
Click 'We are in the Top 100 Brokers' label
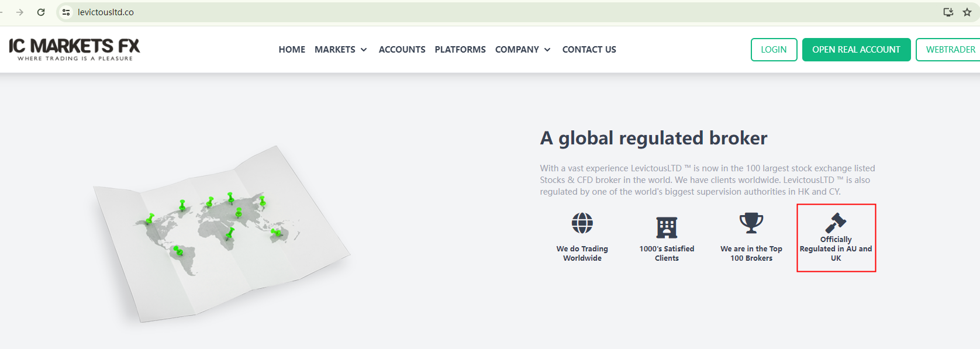(x=751, y=253)
